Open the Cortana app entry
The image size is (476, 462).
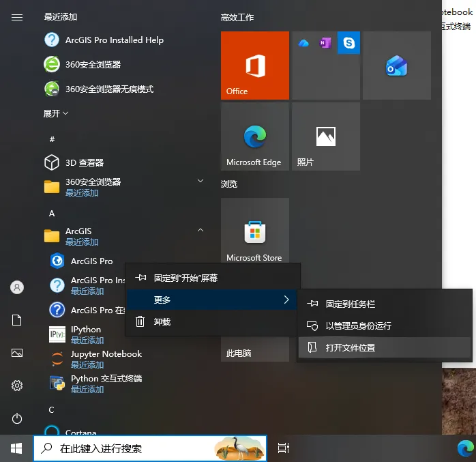pos(70,430)
